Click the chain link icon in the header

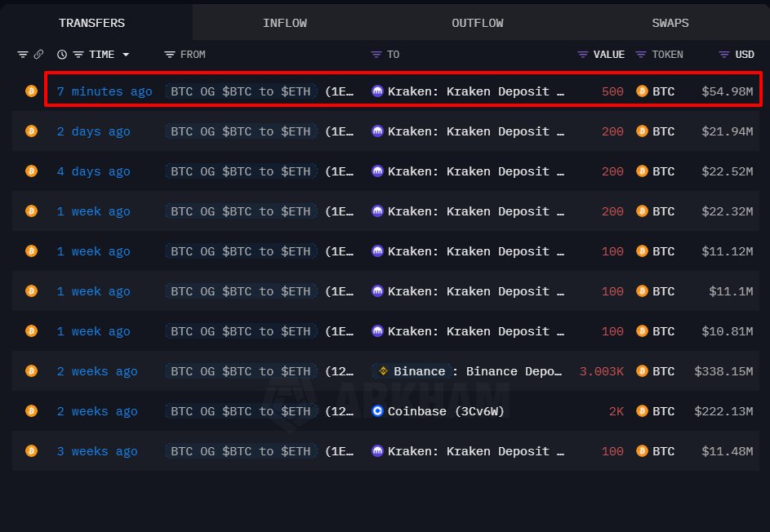click(x=38, y=55)
